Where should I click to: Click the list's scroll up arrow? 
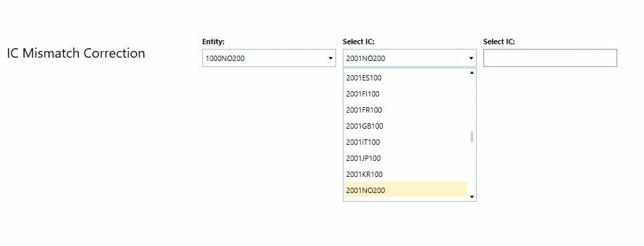coord(471,73)
